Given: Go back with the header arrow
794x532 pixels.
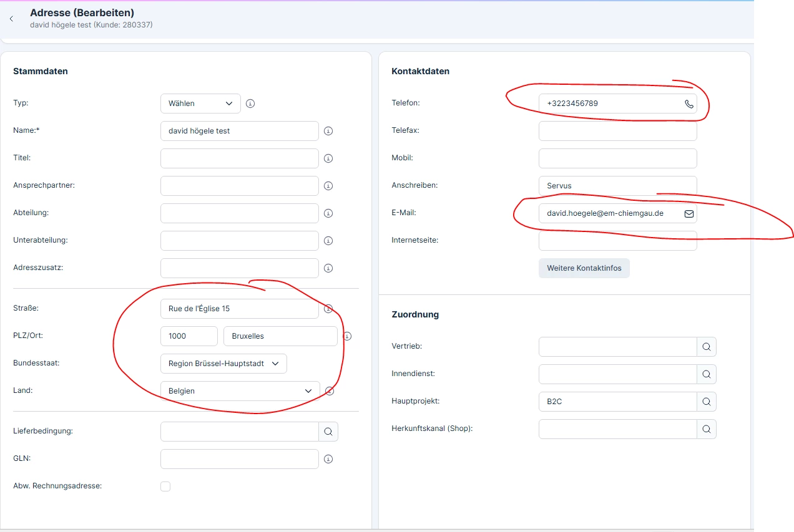Looking at the screenshot, I should (11, 19).
